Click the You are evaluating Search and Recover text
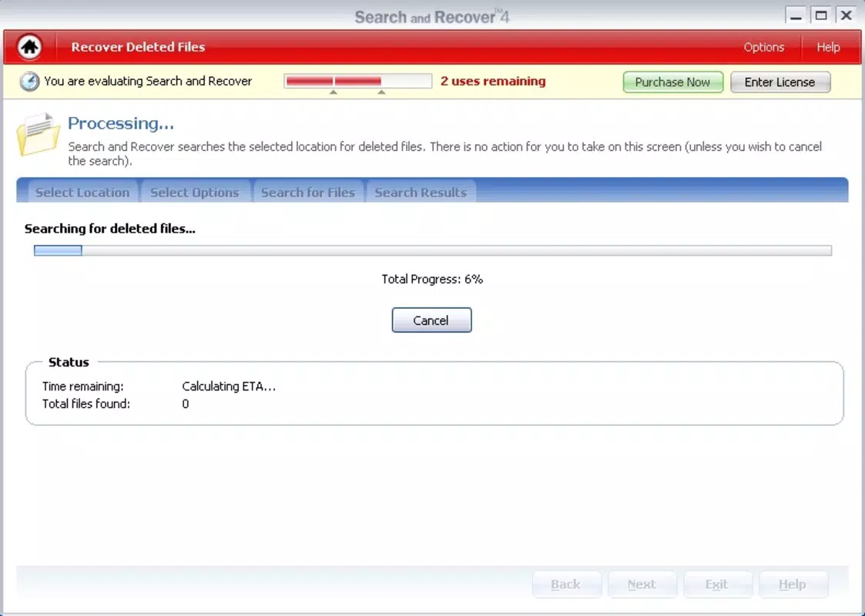Image resolution: width=865 pixels, height=616 pixels. [x=148, y=81]
